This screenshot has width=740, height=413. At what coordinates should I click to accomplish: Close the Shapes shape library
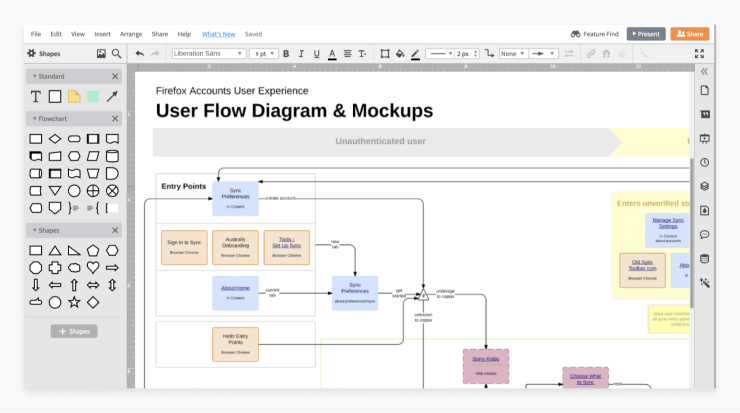tap(115, 230)
